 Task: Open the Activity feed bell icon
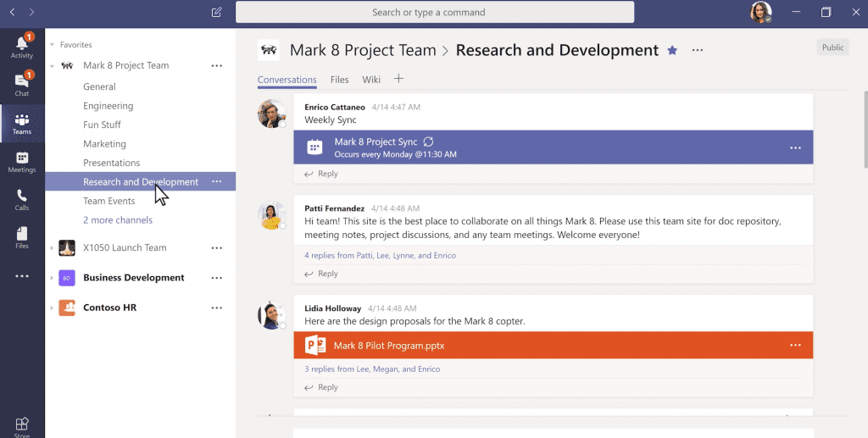point(22,46)
